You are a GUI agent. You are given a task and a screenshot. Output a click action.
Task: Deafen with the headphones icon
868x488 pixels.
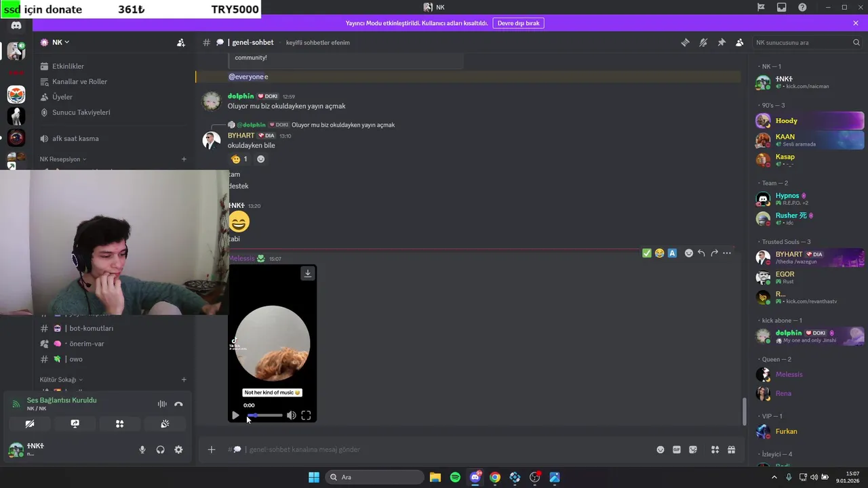pyautogui.click(x=160, y=449)
